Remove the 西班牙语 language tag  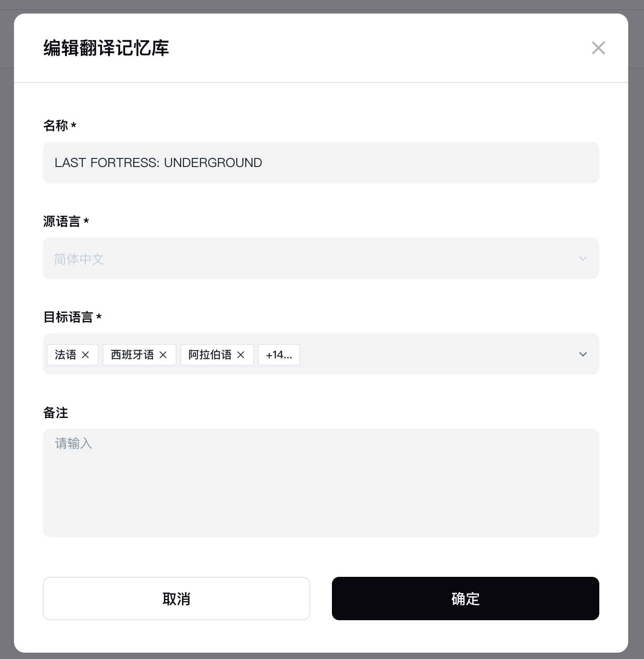pyautogui.click(x=163, y=355)
